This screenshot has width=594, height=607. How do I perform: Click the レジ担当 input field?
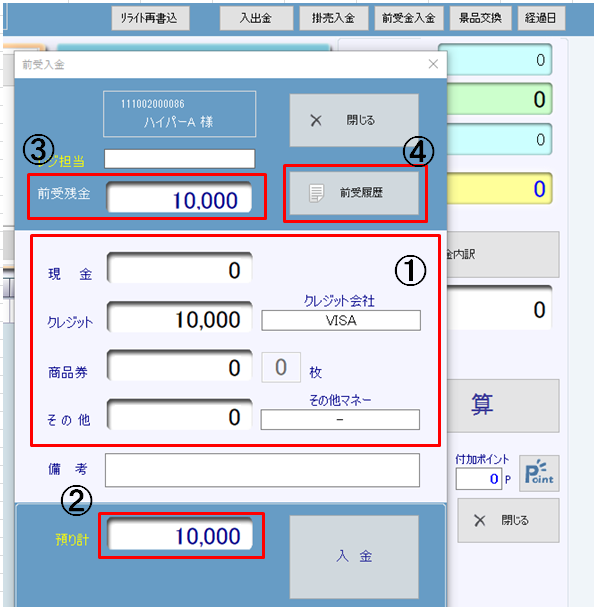point(180,159)
